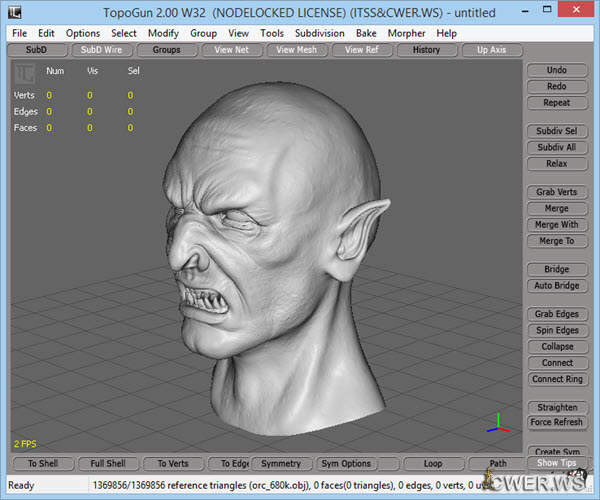Image resolution: width=600 pixels, height=500 pixels.
Task: Click Force Refresh button
Action: point(556,423)
